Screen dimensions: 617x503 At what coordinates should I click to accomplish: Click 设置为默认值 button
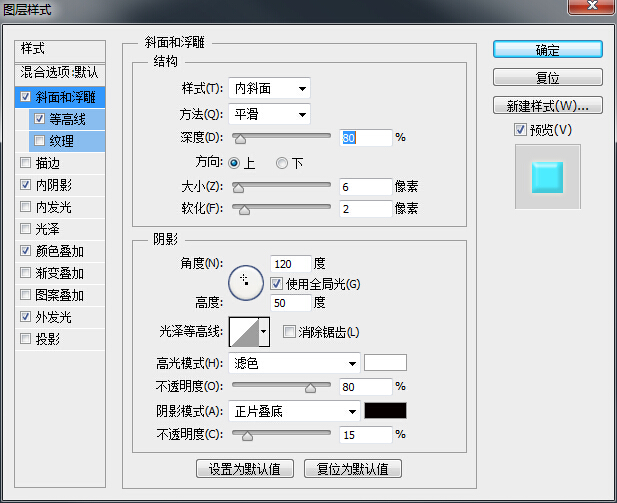pyautogui.click(x=244, y=468)
